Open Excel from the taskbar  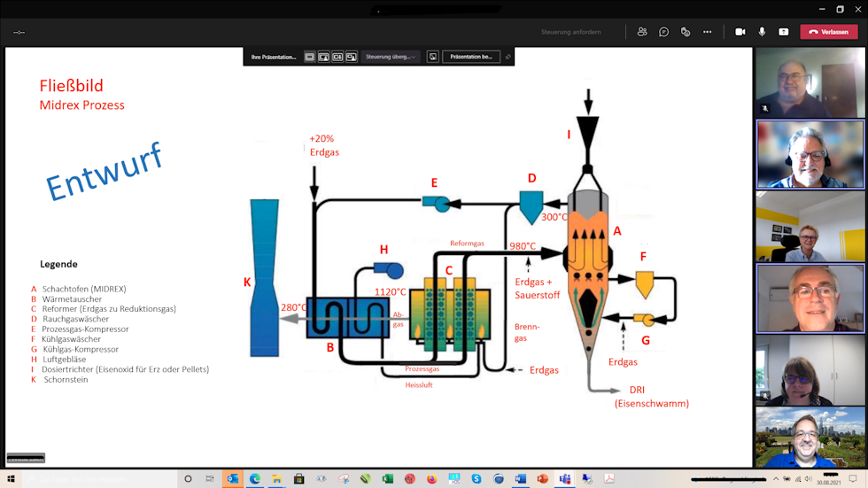coord(388,478)
